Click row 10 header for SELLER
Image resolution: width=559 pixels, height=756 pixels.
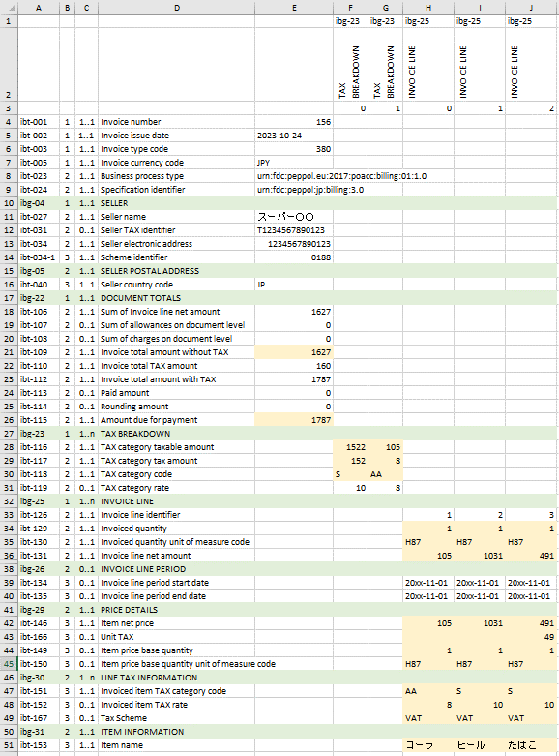click(9, 203)
